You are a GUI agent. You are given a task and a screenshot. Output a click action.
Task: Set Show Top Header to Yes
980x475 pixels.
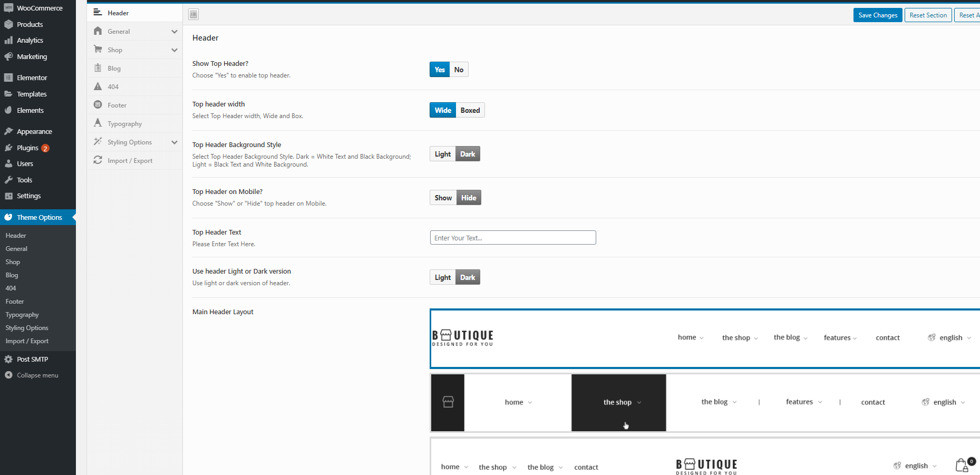click(440, 70)
